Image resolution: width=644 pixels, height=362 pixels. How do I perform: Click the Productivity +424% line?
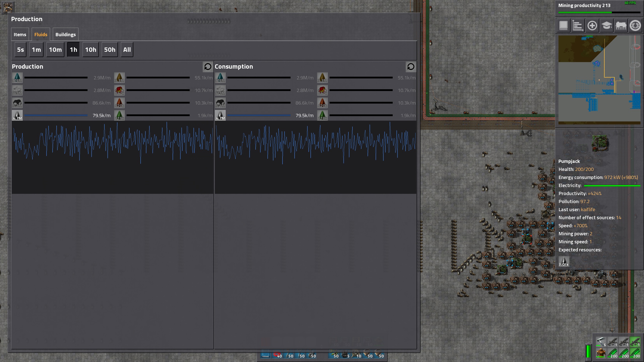click(580, 193)
